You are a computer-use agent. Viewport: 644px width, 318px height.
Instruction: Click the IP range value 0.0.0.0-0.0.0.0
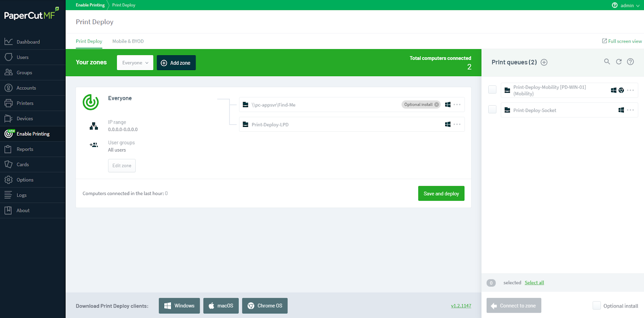pyautogui.click(x=123, y=129)
